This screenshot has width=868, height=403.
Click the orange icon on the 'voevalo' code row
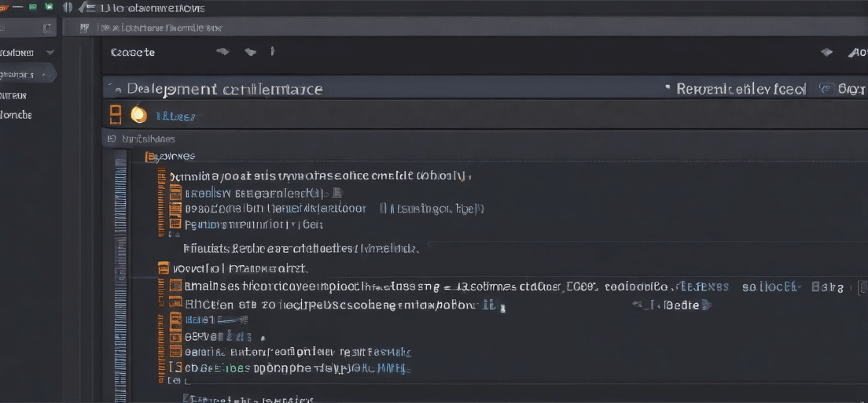[163, 268]
